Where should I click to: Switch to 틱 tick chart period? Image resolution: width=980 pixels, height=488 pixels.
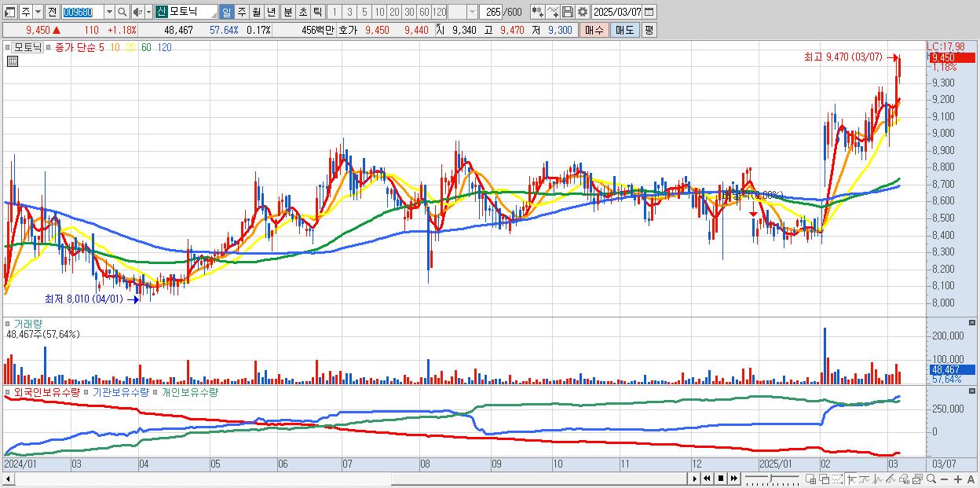click(317, 12)
